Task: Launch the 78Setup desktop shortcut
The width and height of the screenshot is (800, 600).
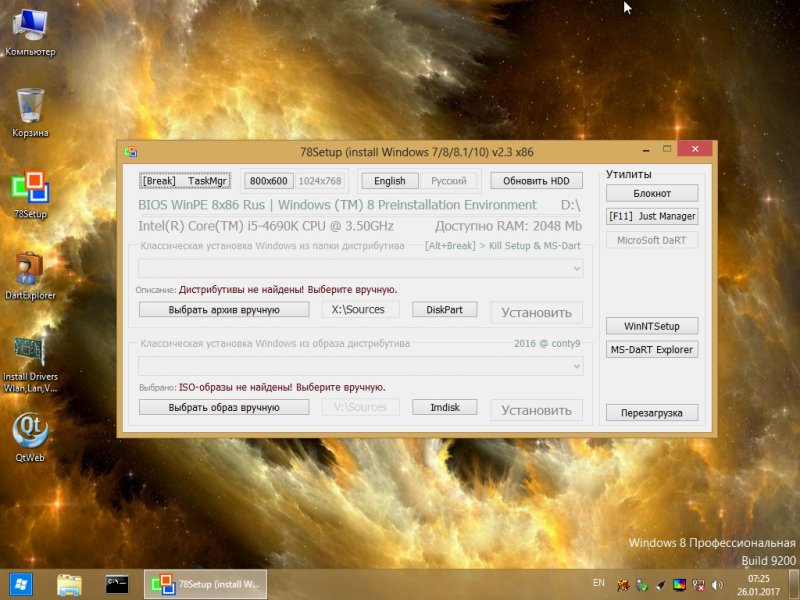Action: point(30,194)
